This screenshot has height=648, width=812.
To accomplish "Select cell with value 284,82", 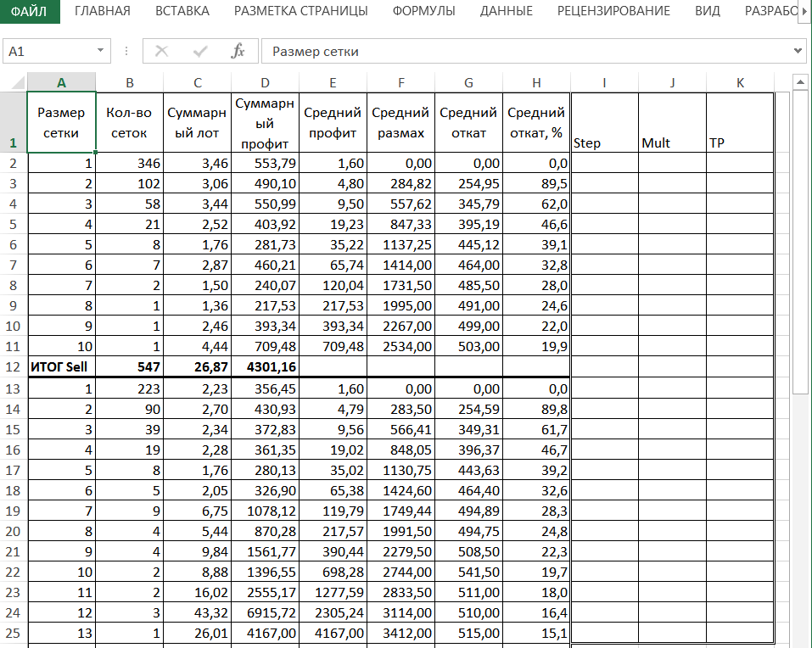I will click(400, 183).
